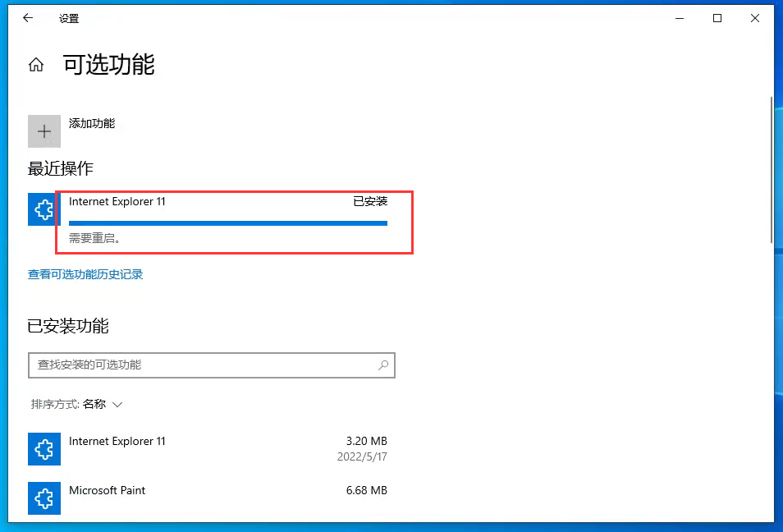
Task: Click the puzzle icon under 最近操作
Action: coord(44,209)
